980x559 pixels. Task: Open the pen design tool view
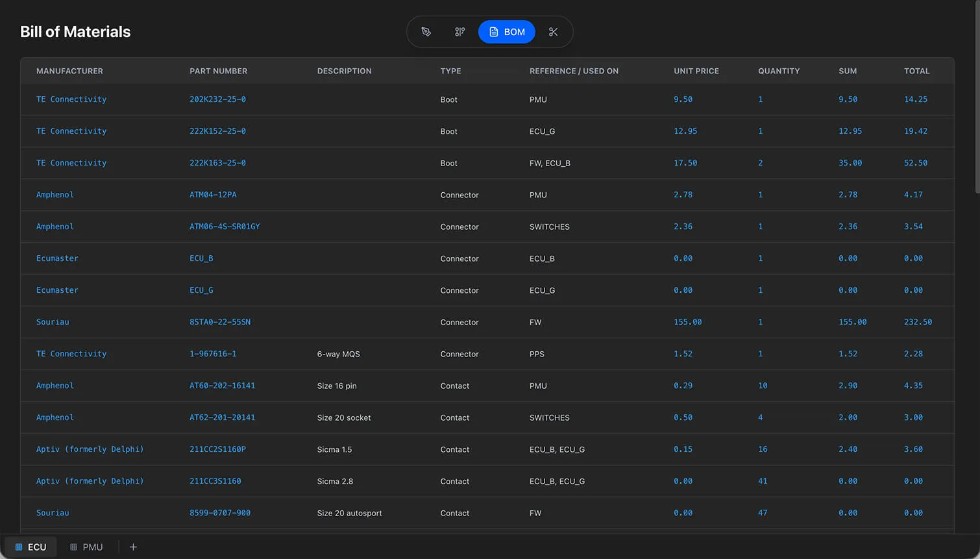click(426, 32)
